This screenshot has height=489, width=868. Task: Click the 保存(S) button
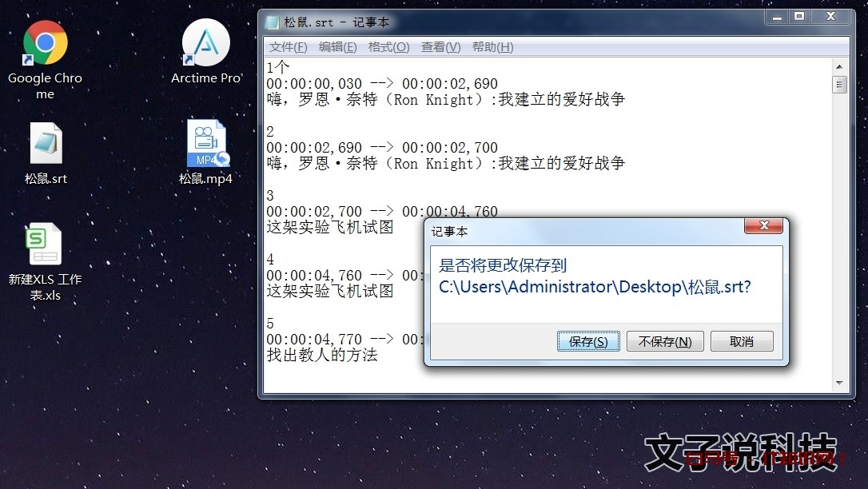click(588, 341)
